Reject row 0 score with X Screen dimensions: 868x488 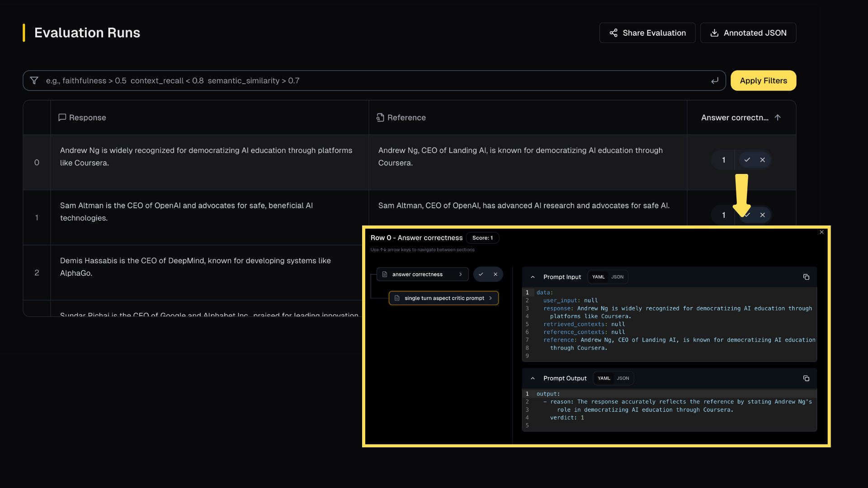[763, 160]
